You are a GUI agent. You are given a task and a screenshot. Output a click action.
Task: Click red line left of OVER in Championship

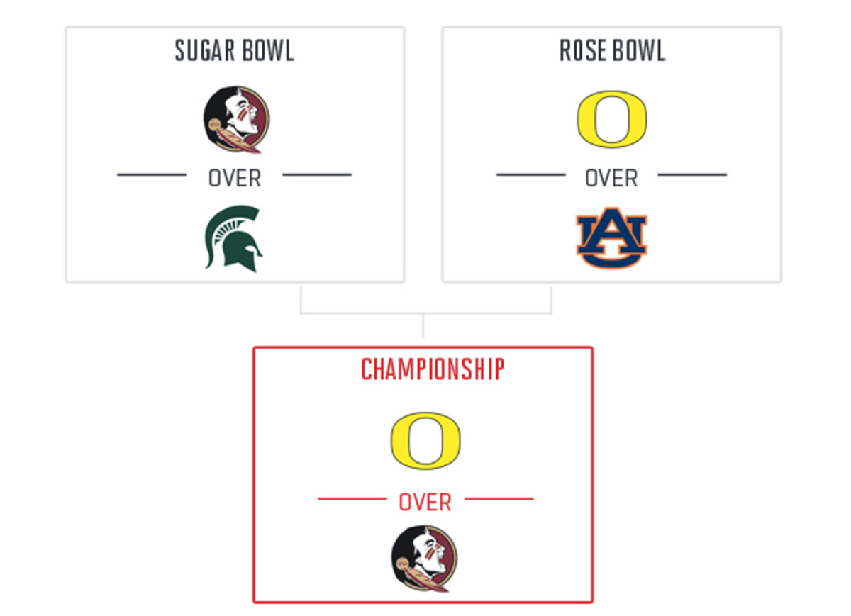pos(352,499)
